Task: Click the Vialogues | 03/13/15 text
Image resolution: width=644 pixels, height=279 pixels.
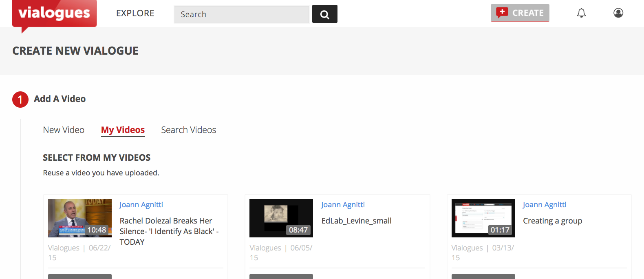Action: 483,253
